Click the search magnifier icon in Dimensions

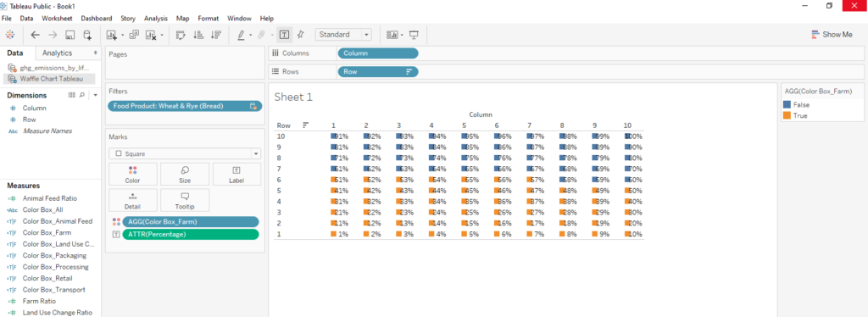coord(82,95)
